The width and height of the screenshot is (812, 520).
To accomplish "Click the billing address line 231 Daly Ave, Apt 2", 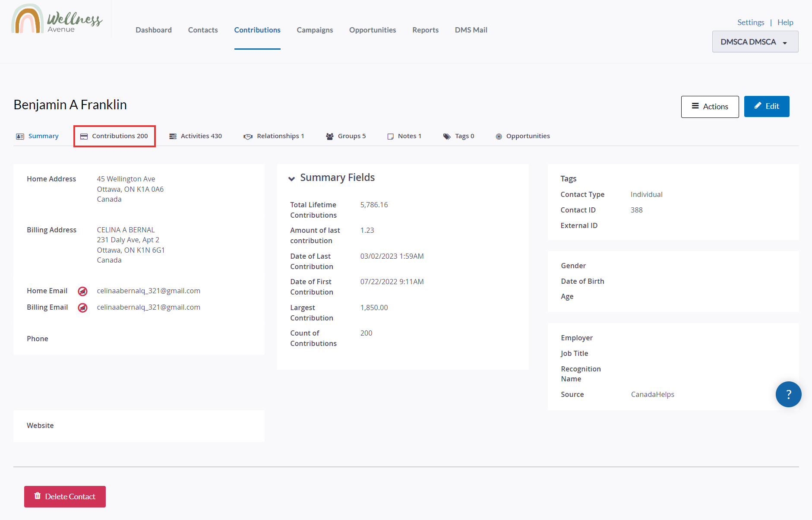I will (128, 240).
